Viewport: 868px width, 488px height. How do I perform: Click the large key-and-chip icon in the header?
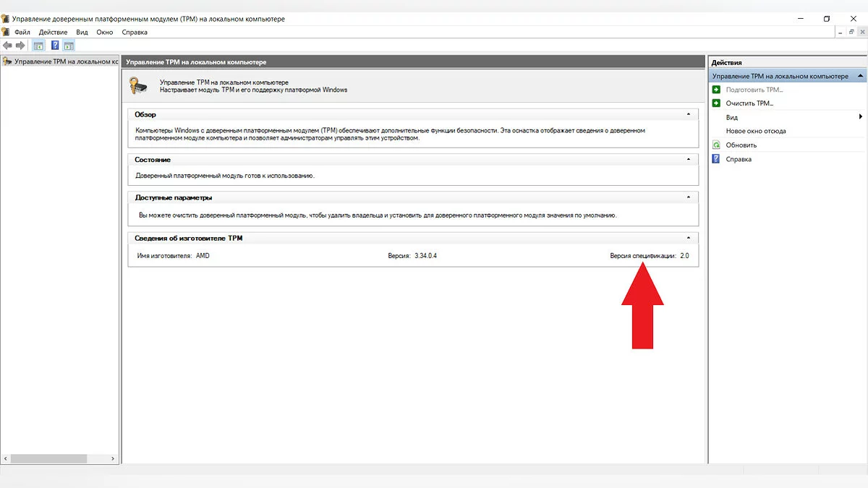(x=138, y=85)
